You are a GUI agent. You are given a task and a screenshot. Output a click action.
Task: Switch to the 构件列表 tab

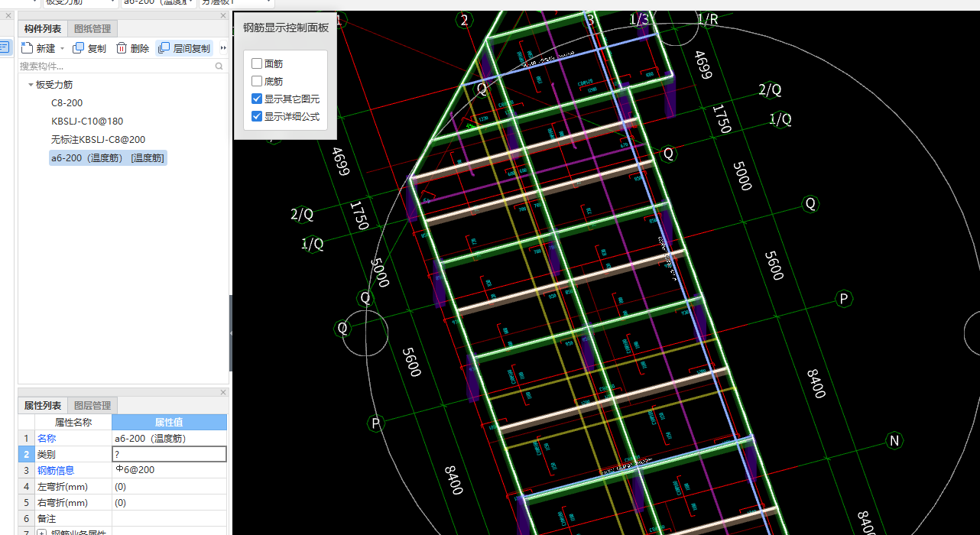pos(43,29)
